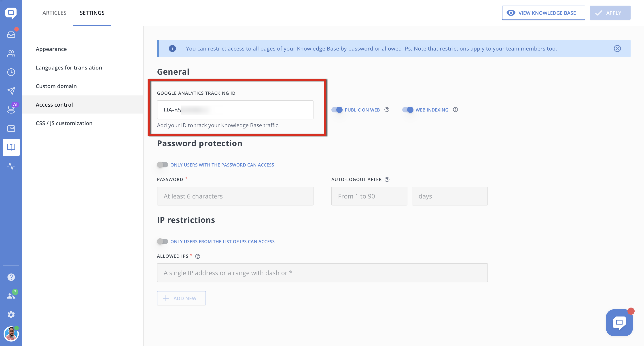Click the activity pulse reports icon
The image size is (644, 346).
[x=11, y=166]
